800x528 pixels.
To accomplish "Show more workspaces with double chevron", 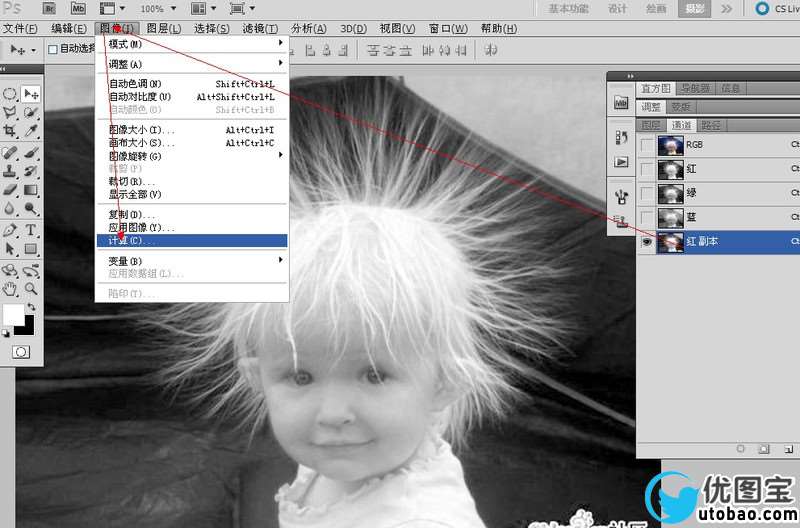I will point(727,9).
